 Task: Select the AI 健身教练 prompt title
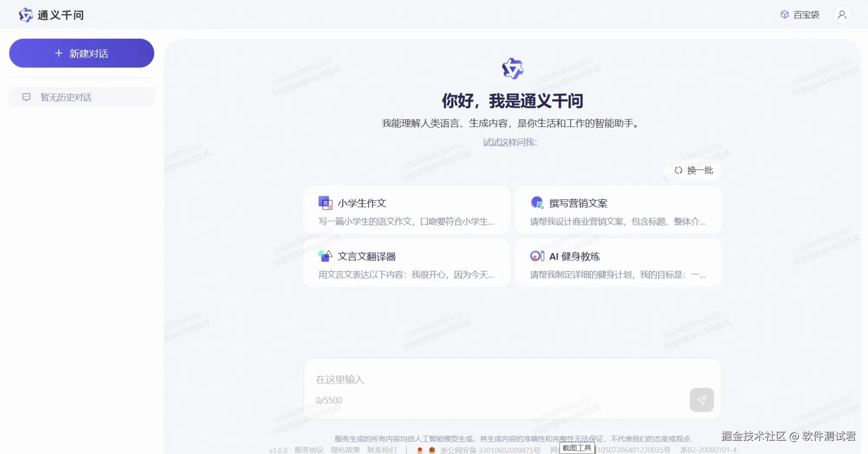pos(575,256)
